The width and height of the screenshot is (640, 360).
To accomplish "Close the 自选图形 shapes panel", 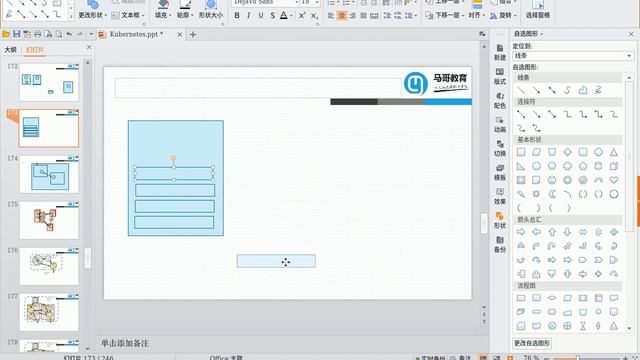I will [631, 34].
